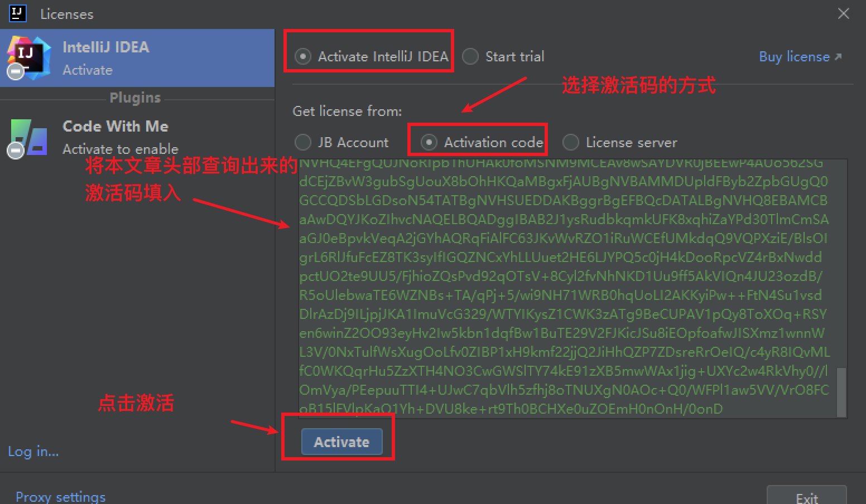Image resolution: width=866 pixels, height=504 pixels.
Task: Open the Buy license link
Action: point(794,57)
